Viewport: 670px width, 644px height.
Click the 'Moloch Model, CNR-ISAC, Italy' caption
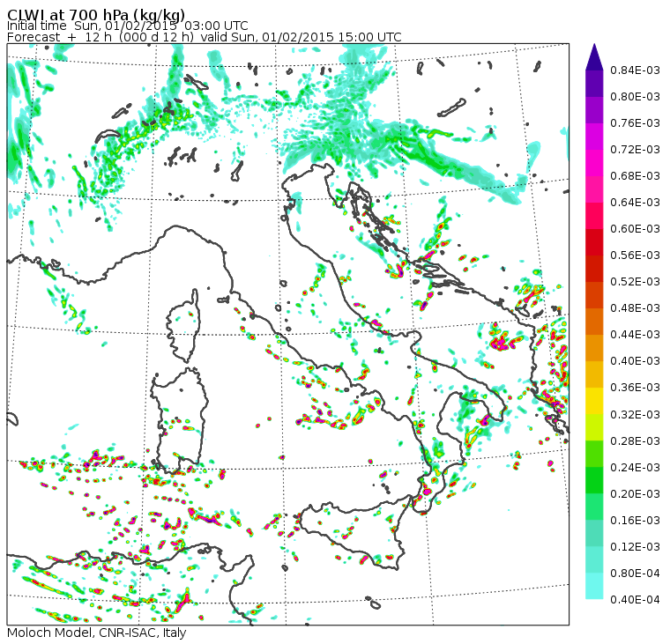[x=97, y=633]
